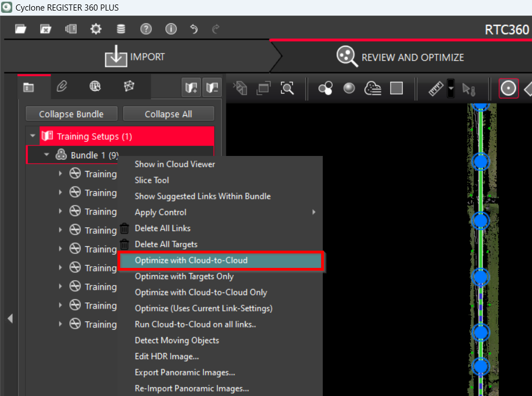Viewport: 532px width, 396px height.
Task: Toggle the square view mode icon
Action: click(x=396, y=88)
